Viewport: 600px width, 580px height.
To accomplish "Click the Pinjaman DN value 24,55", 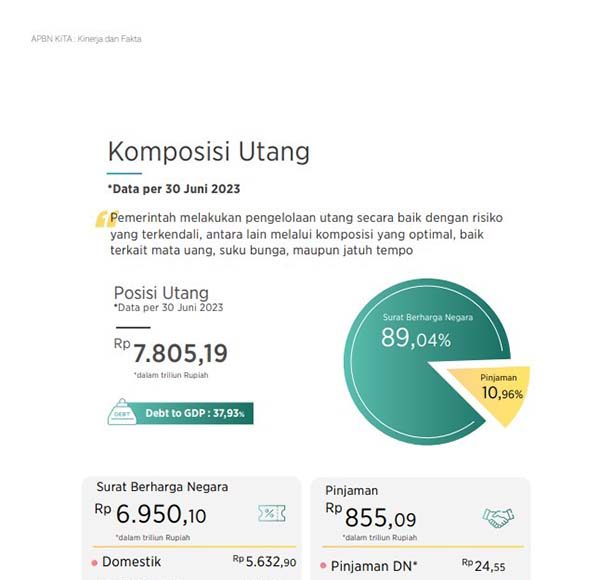I will (x=489, y=567).
